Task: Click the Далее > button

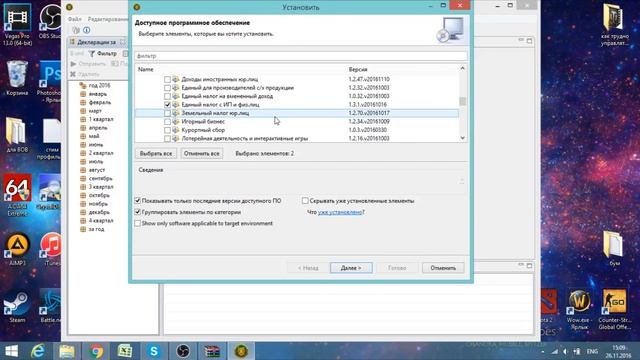Action: [351, 268]
